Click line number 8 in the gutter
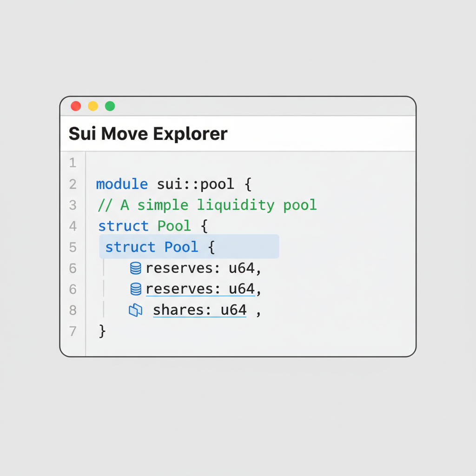This screenshot has height=476, width=476. point(73,310)
